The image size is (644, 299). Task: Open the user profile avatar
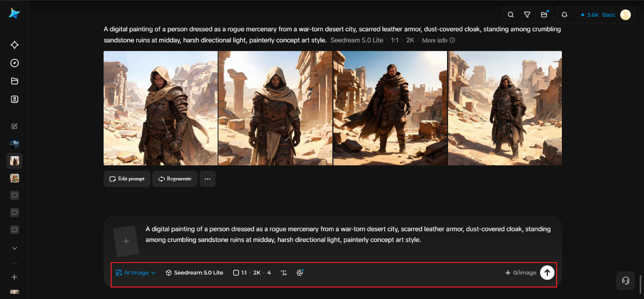coord(625,15)
